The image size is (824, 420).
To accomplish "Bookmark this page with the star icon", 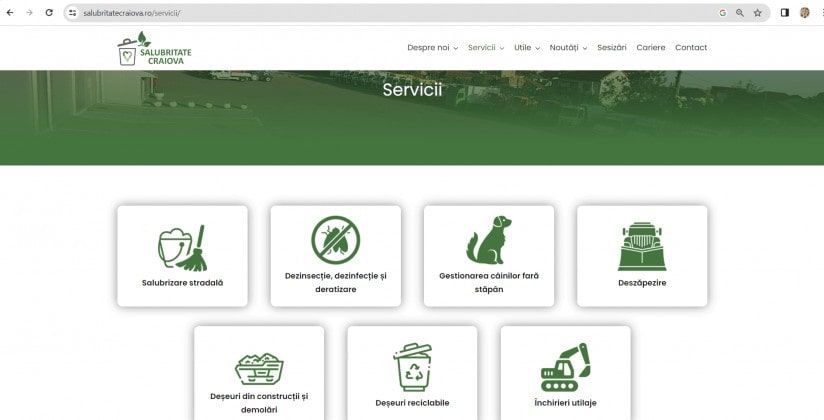I will point(757,13).
